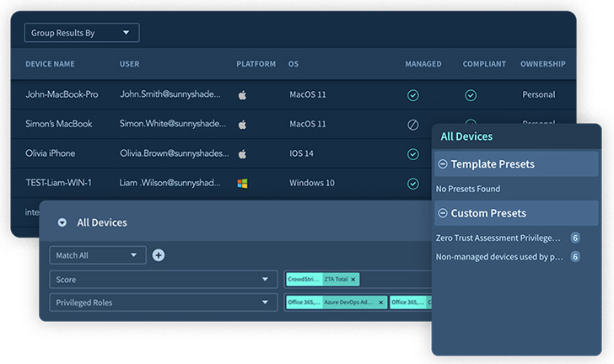Sort by Device Name column header

50,64
